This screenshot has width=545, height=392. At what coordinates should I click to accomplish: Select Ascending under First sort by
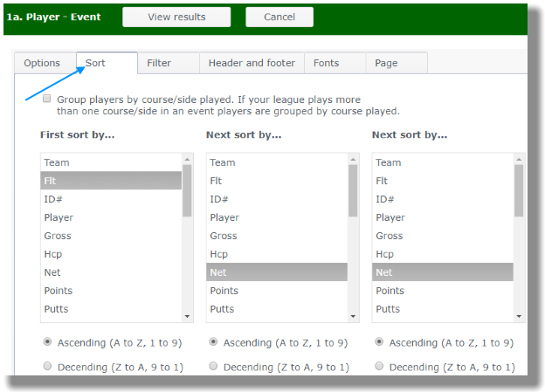[x=47, y=342]
